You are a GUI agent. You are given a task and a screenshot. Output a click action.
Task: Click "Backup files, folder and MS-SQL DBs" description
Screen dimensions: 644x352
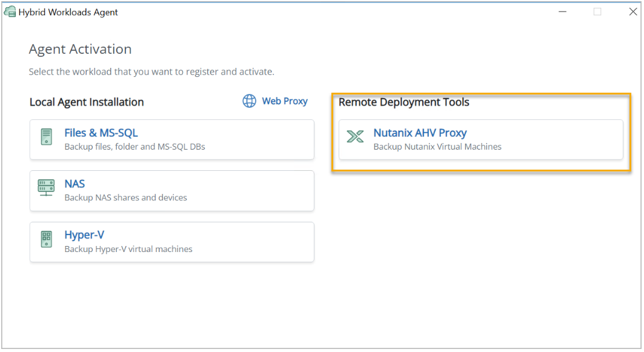pos(134,146)
